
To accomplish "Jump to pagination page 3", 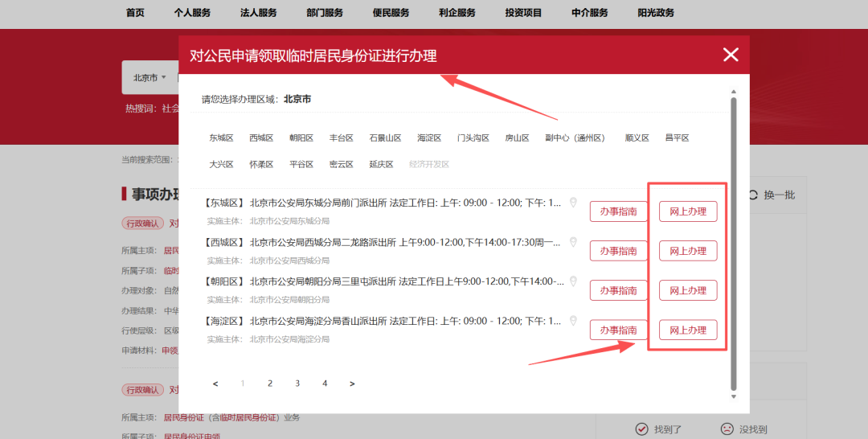I will pyautogui.click(x=297, y=383).
